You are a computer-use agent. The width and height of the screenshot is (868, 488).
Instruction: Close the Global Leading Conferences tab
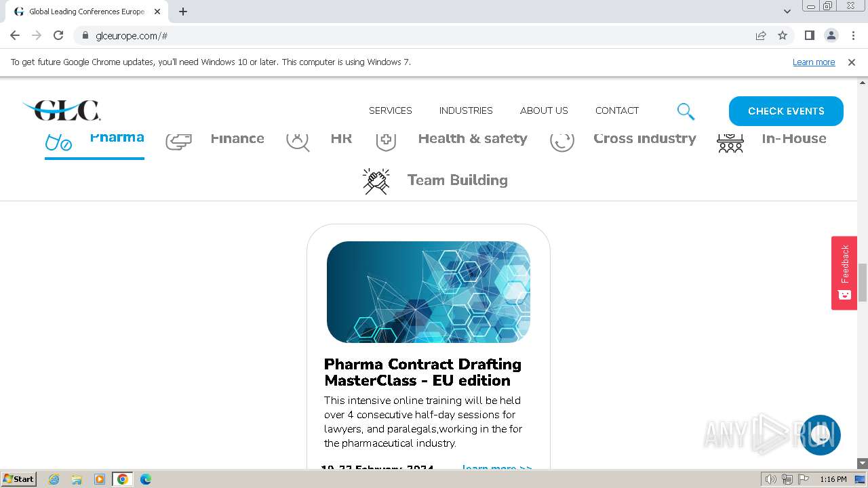(157, 12)
